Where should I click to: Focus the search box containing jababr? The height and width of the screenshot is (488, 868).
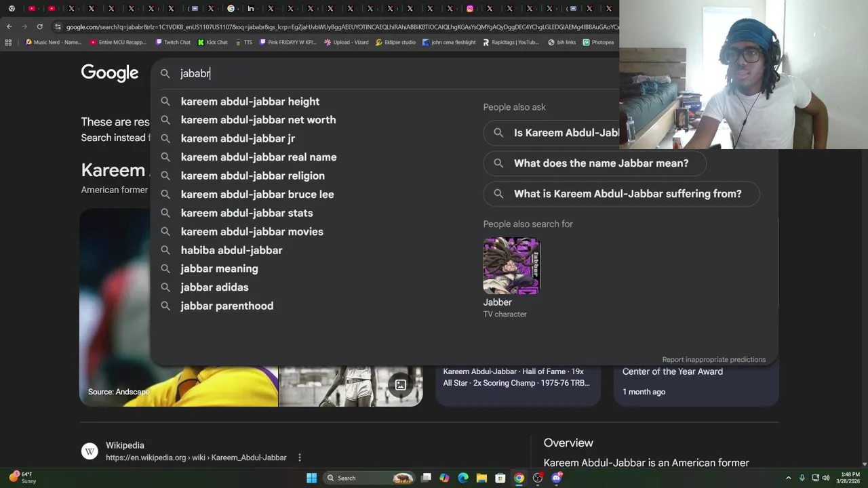387,73
